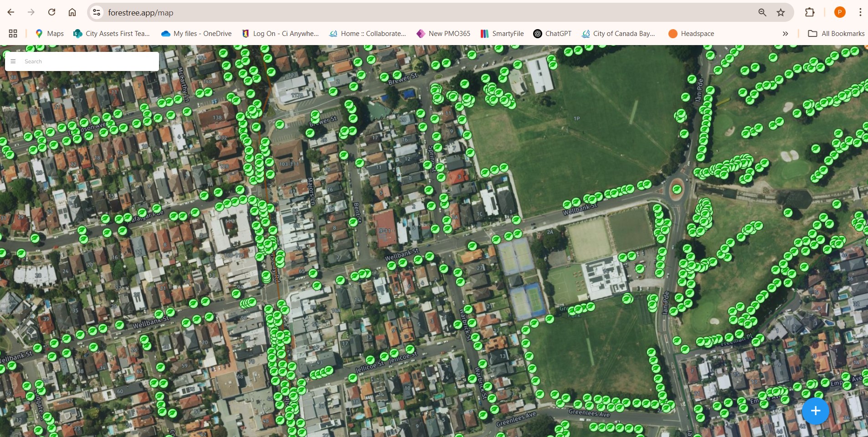Select tree marker in the roundabout
This screenshot has width=868, height=437.
coord(677,189)
